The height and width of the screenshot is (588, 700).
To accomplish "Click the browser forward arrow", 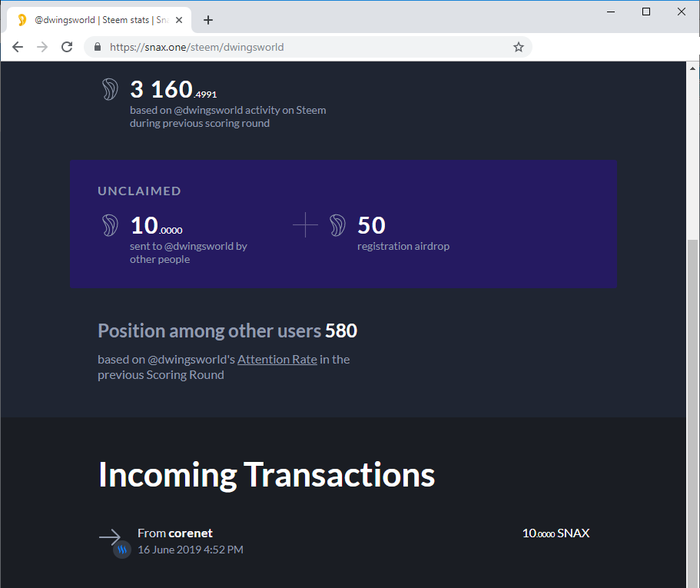I will pos(42,47).
